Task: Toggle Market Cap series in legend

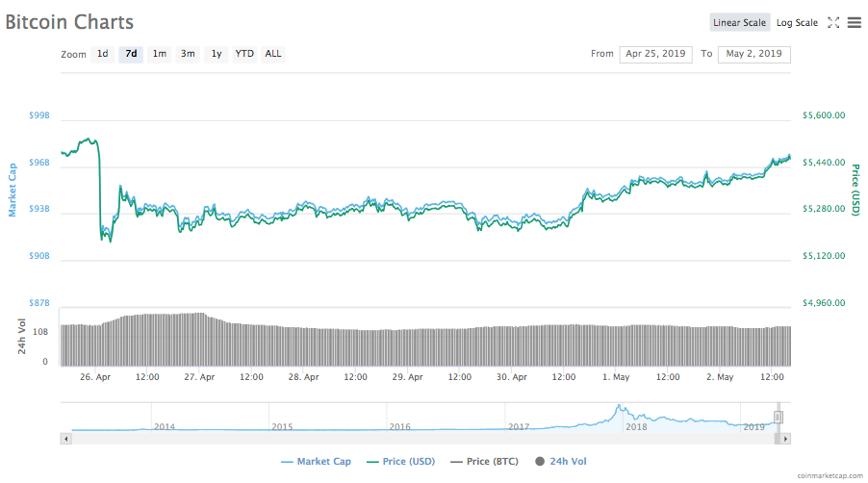Action: (x=316, y=462)
